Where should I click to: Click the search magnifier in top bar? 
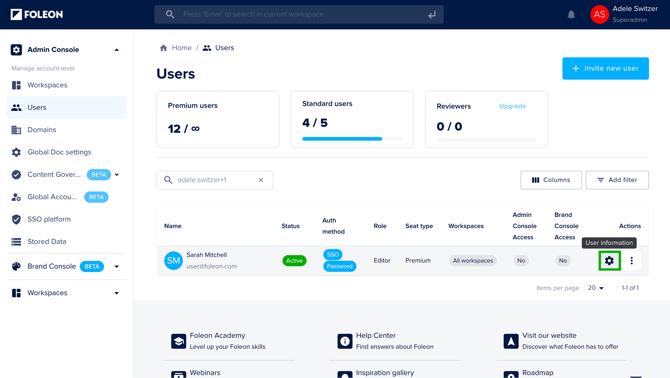(170, 14)
